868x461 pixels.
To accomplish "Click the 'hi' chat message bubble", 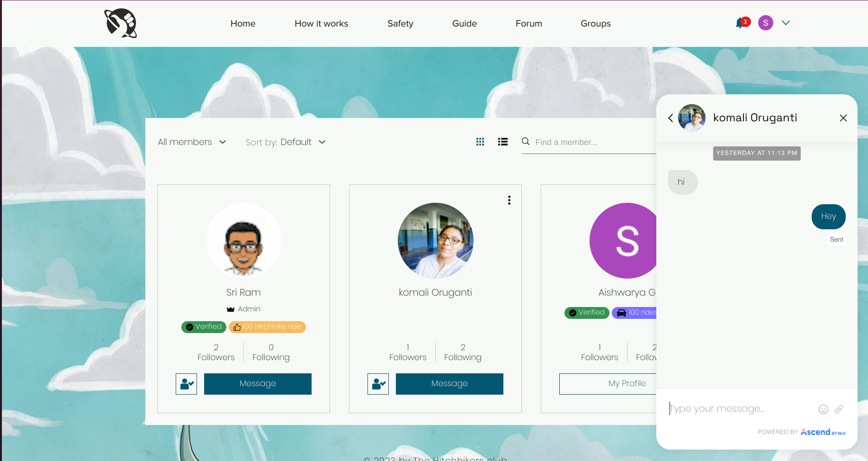I will click(x=683, y=182).
